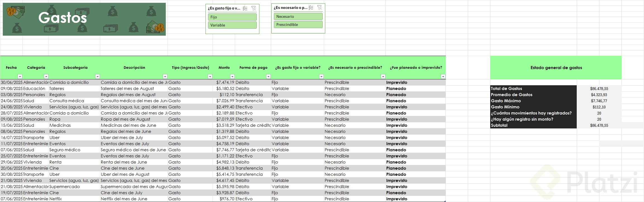Clear filter on the gasto fijo slicer
Viewport: 644px width, 202px height.
point(253,8)
